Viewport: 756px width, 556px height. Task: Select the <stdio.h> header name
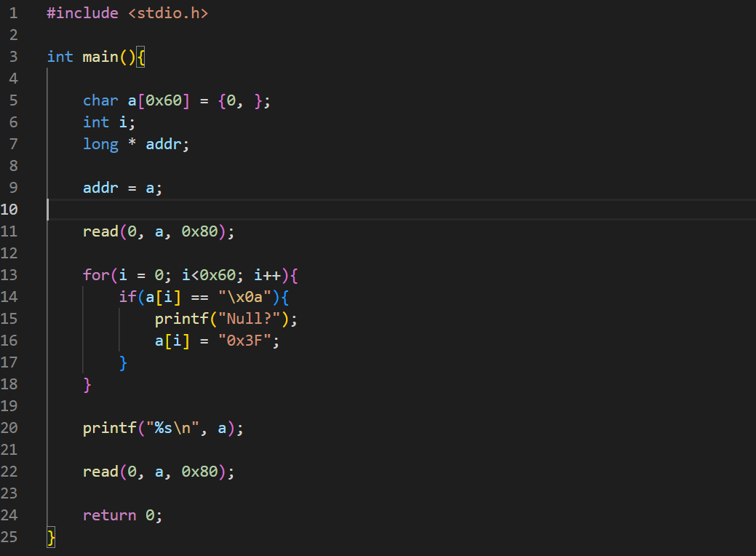tap(168, 13)
